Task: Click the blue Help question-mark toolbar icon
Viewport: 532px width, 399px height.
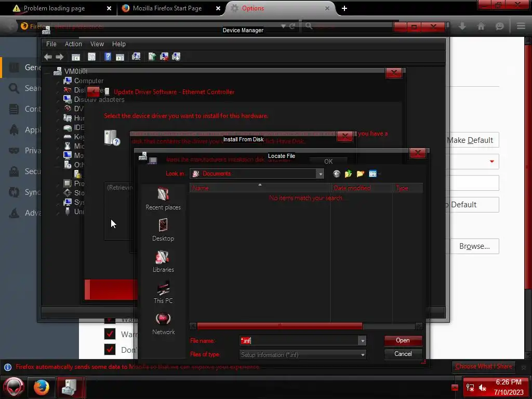Action: (x=108, y=57)
